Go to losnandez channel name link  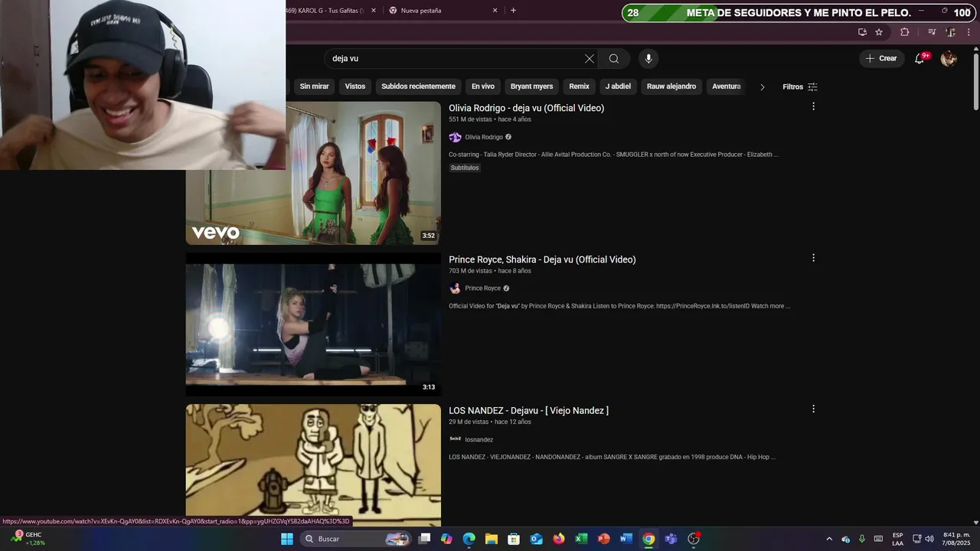[x=479, y=440]
